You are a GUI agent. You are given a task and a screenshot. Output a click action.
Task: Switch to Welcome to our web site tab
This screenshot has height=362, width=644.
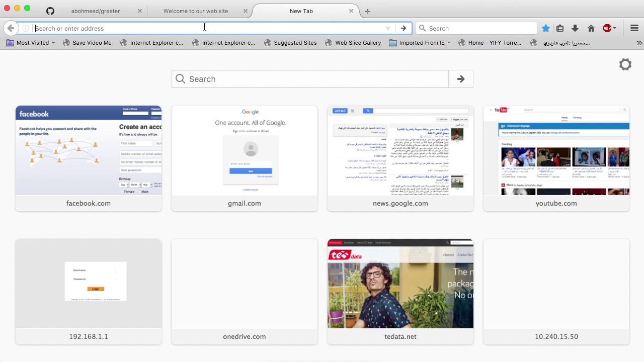coord(196,11)
